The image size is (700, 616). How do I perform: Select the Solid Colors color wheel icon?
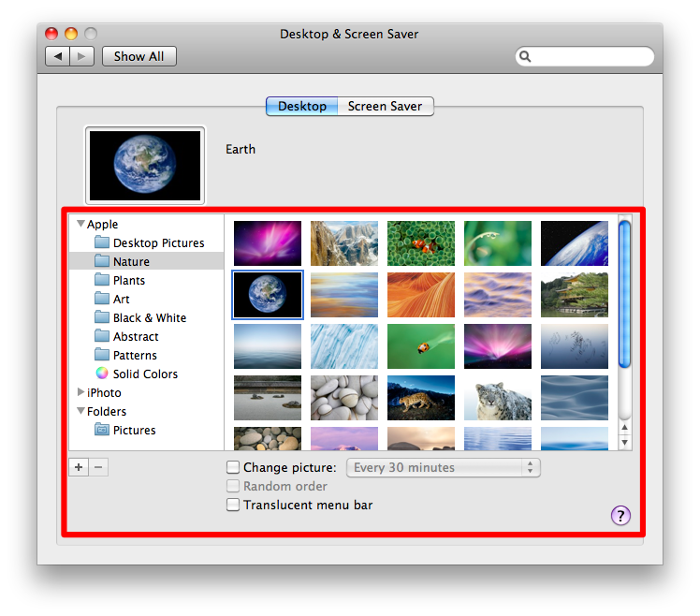pos(102,374)
